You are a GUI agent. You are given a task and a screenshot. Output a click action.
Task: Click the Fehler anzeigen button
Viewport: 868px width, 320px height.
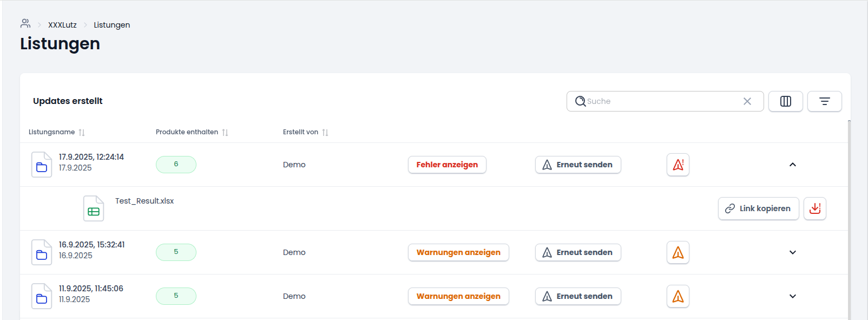pyautogui.click(x=447, y=165)
